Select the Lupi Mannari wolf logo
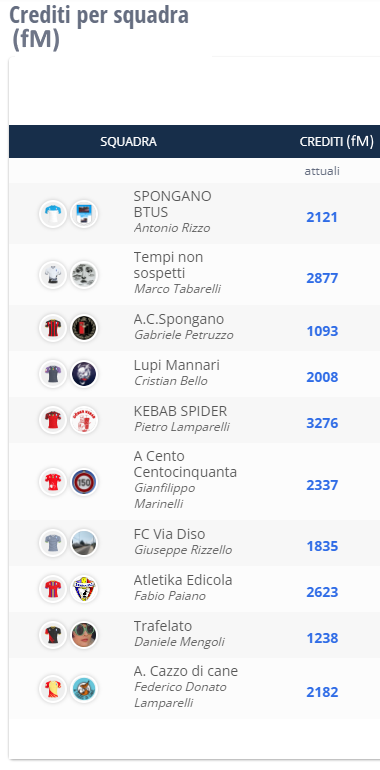380x770 pixels. tap(84, 374)
